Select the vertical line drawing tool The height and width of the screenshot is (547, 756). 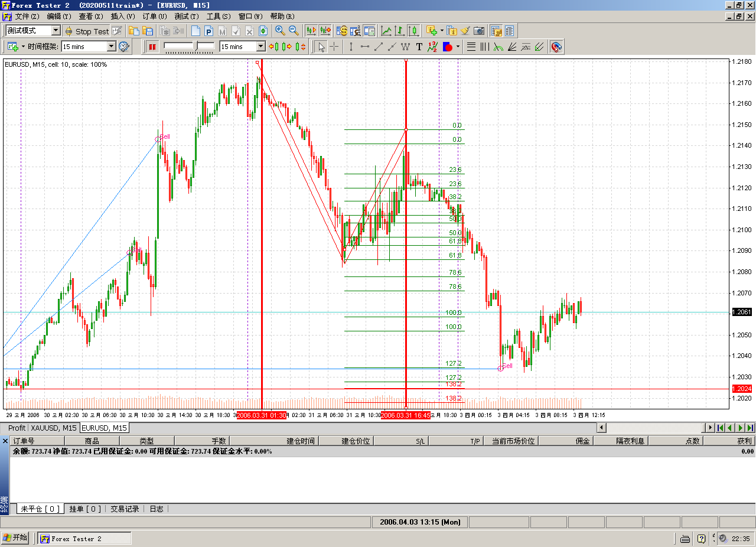coord(351,47)
